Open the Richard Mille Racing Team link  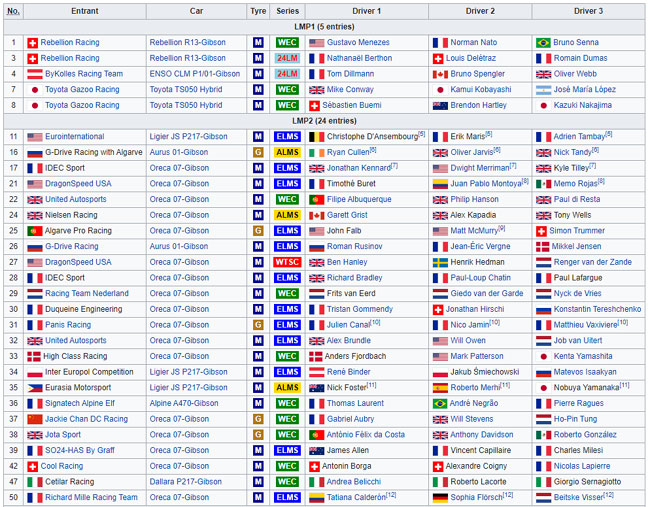(91, 497)
